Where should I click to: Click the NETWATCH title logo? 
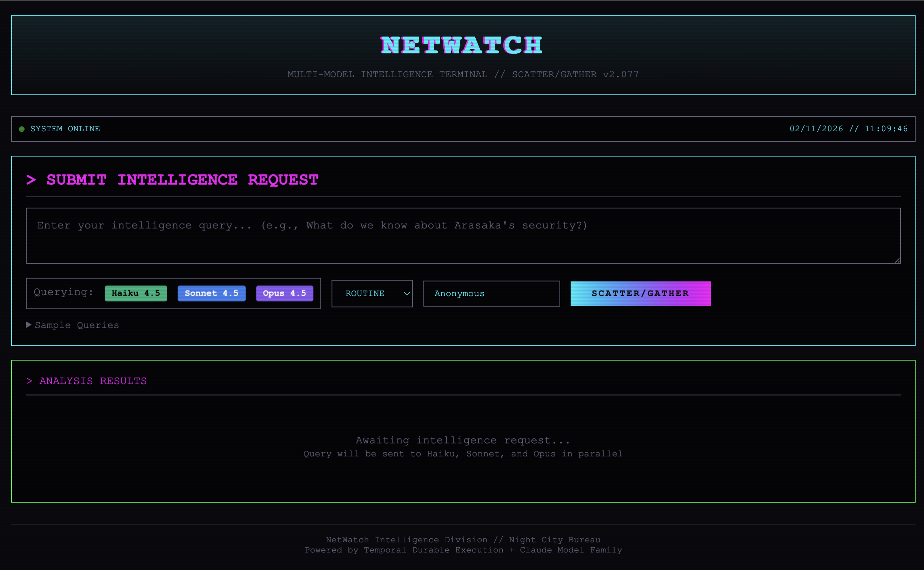tap(461, 46)
